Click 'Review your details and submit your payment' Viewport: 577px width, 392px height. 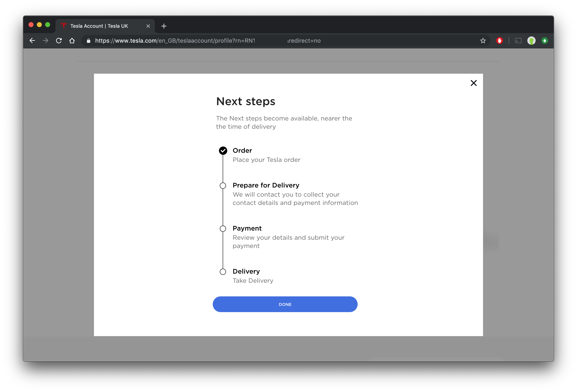[x=288, y=242]
